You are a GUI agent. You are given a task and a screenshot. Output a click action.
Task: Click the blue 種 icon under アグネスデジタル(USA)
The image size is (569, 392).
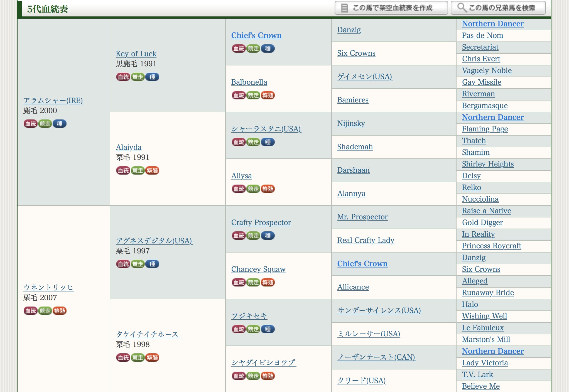(152, 264)
